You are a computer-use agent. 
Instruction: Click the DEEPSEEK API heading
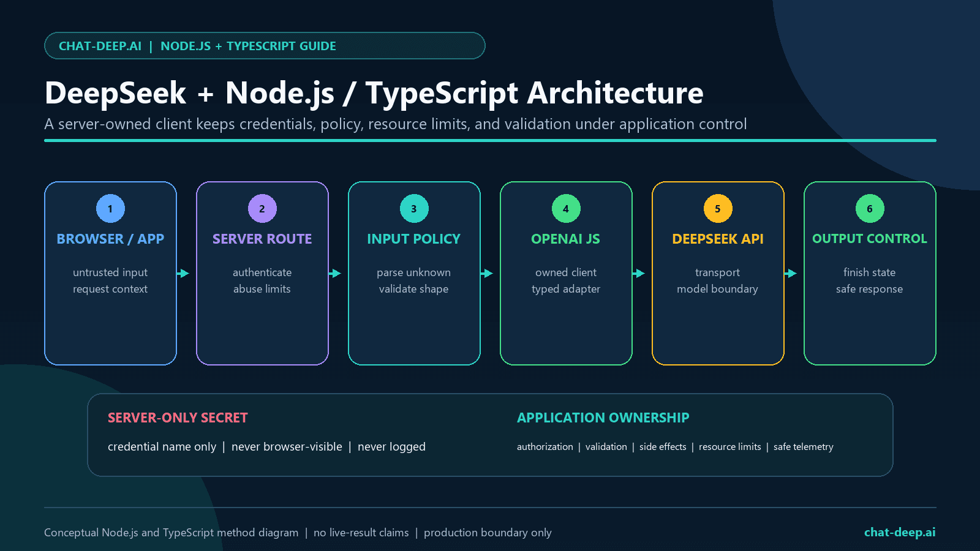click(x=718, y=239)
